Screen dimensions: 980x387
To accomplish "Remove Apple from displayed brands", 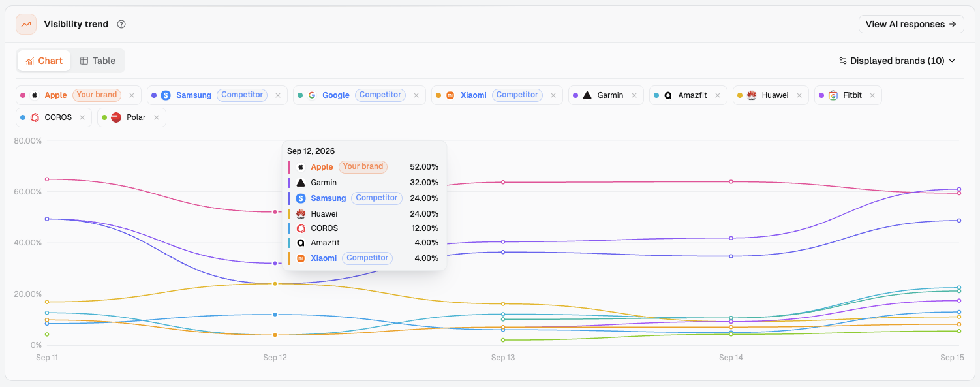I will coord(132,95).
